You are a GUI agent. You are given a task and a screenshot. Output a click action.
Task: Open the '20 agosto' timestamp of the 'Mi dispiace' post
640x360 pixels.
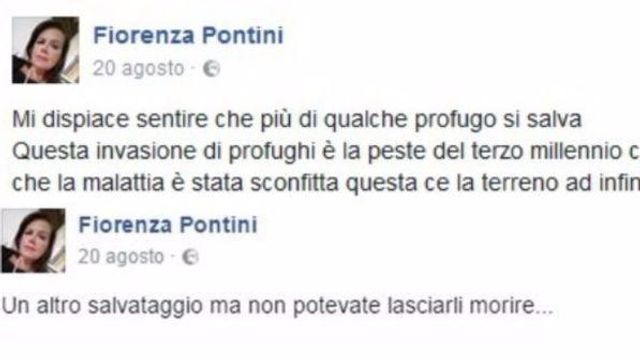138,68
